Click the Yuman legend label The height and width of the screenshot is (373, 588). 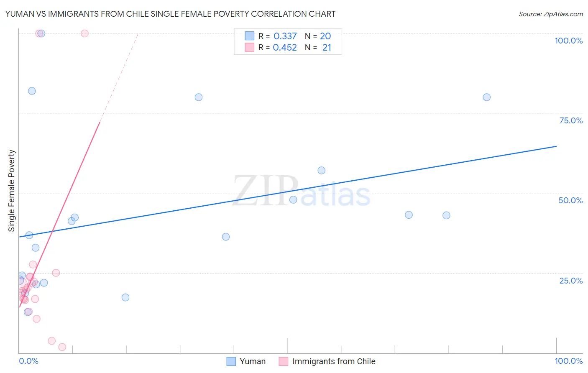point(253,361)
